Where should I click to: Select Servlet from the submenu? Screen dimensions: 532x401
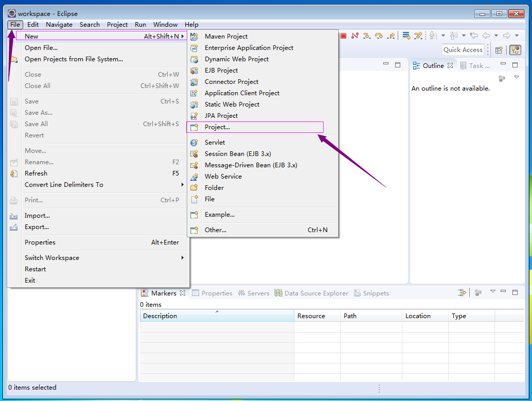[x=263, y=142]
